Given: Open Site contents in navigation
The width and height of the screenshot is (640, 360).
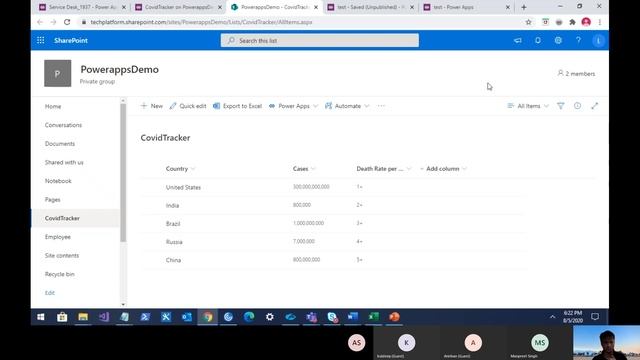Looking at the screenshot, I should pyautogui.click(x=62, y=256).
